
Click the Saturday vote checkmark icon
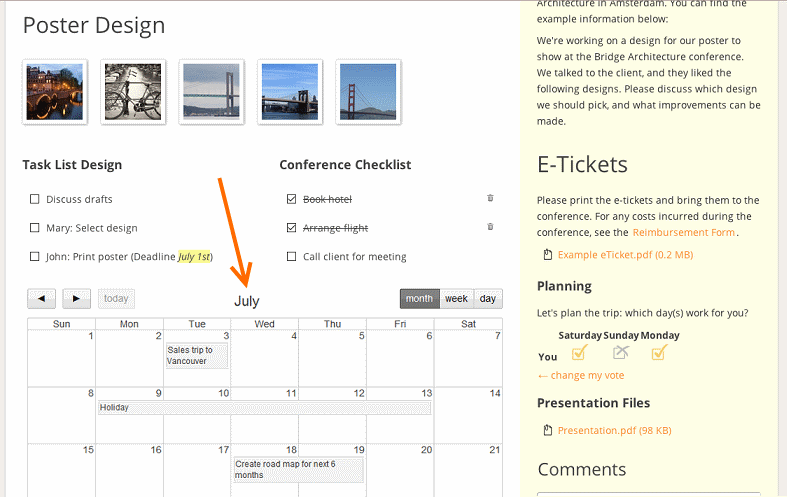579,352
